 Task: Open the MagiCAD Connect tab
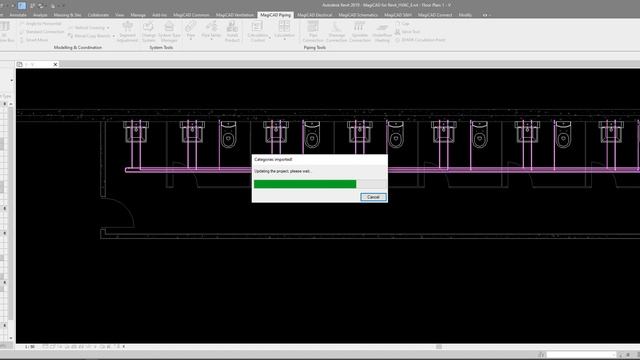pos(435,15)
